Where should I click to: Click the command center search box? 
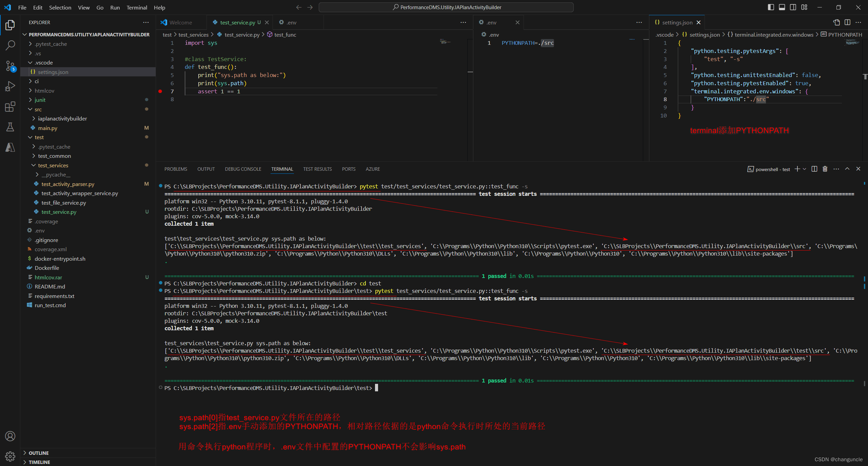446,7
